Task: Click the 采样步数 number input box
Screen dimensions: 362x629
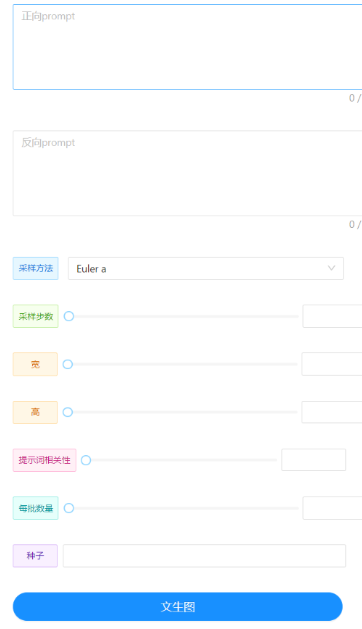Action: tap(332, 316)
